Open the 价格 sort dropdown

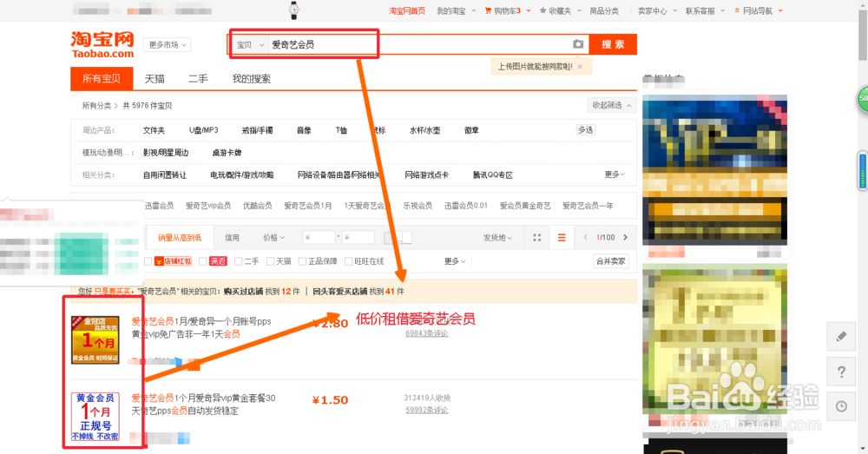tap(273, 238)
